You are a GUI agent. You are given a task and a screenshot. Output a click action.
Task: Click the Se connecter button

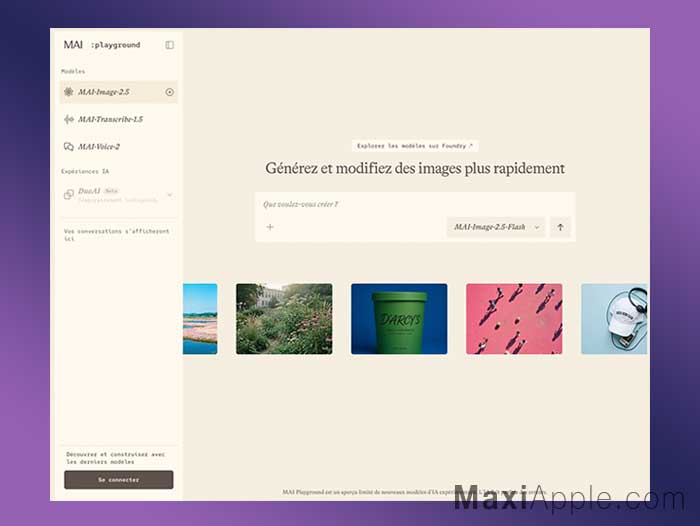[119, 480]
